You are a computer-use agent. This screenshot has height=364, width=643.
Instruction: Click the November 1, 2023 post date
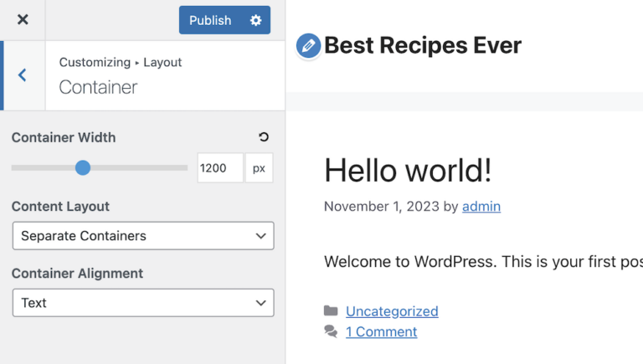coord(381,206)
